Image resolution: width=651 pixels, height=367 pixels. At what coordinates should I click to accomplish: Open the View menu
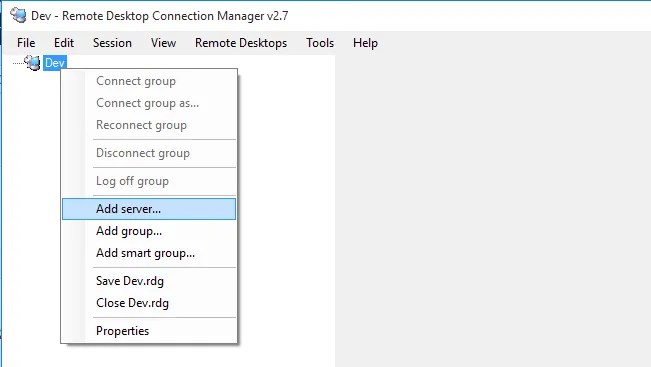(163, 43)
